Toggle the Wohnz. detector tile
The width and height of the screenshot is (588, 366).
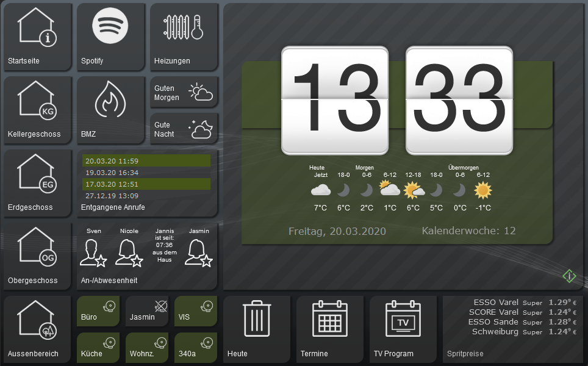click(x=147, y=347)
